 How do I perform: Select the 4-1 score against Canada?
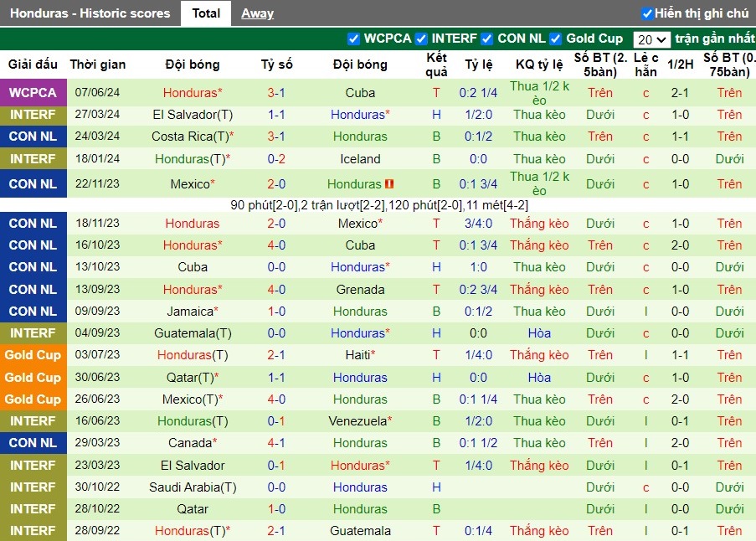276,443
